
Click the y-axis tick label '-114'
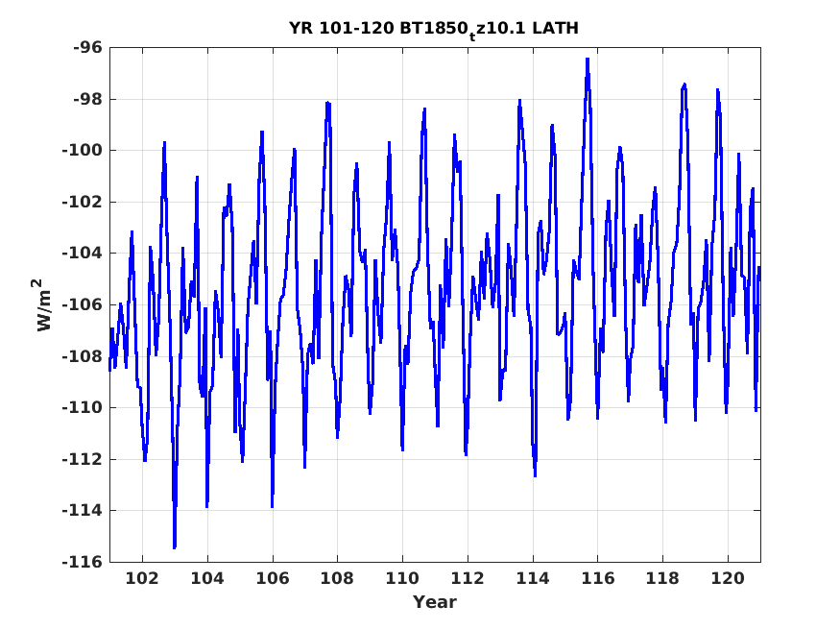(82, 511)
